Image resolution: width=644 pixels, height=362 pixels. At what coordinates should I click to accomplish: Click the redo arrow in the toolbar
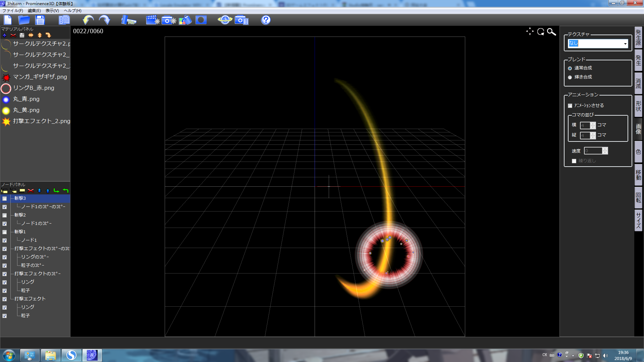point(104,20)
